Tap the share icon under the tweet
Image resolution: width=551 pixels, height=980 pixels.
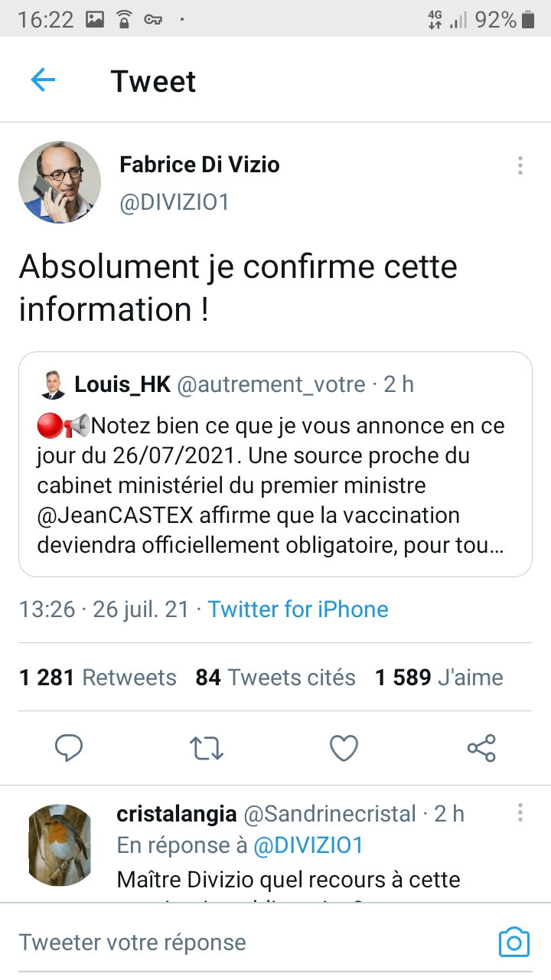click(x=481, y=748)
